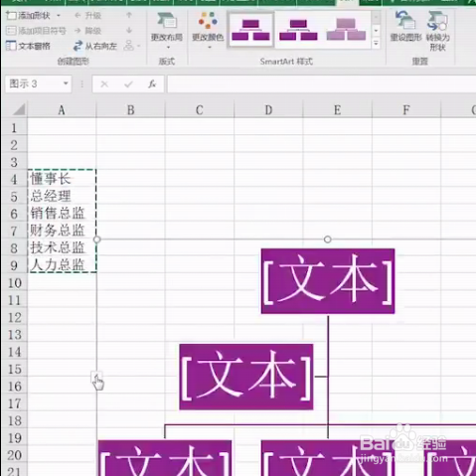The width and height of the screenshot is (476, 476).
Task: Select column E header
Action: coord(337,109)
